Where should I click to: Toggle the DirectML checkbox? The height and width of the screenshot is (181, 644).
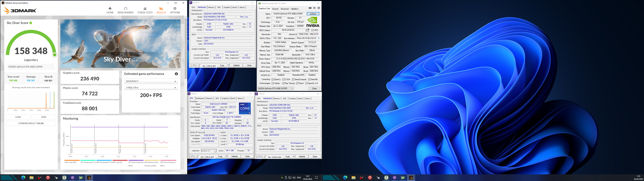click(x=309, y=79)
